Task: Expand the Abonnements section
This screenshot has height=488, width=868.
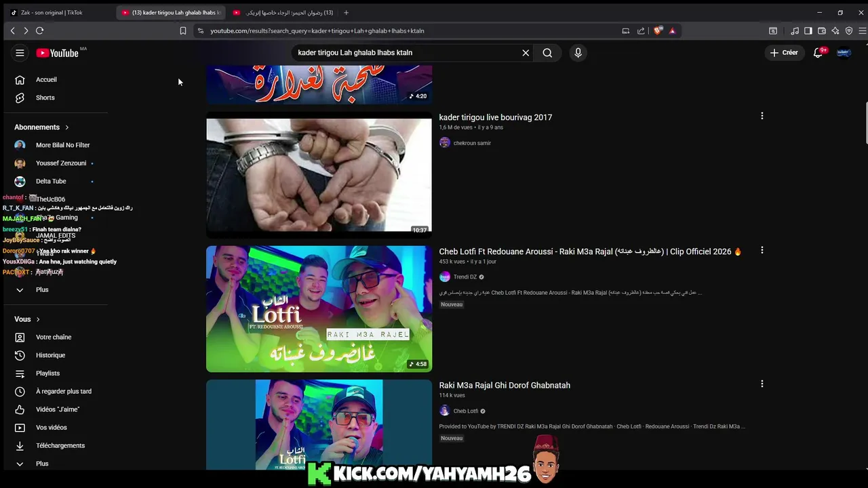Action: (x=42, y=127)
